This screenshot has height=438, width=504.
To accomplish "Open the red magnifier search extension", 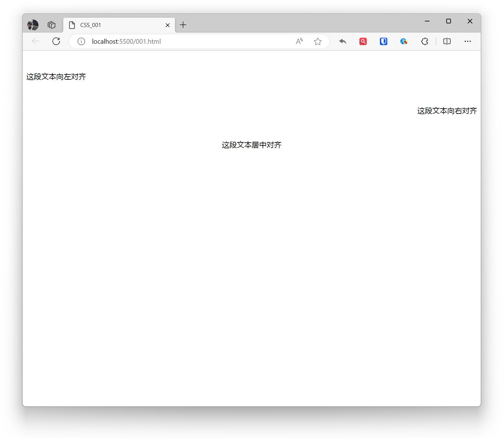I will coord(362,41).
